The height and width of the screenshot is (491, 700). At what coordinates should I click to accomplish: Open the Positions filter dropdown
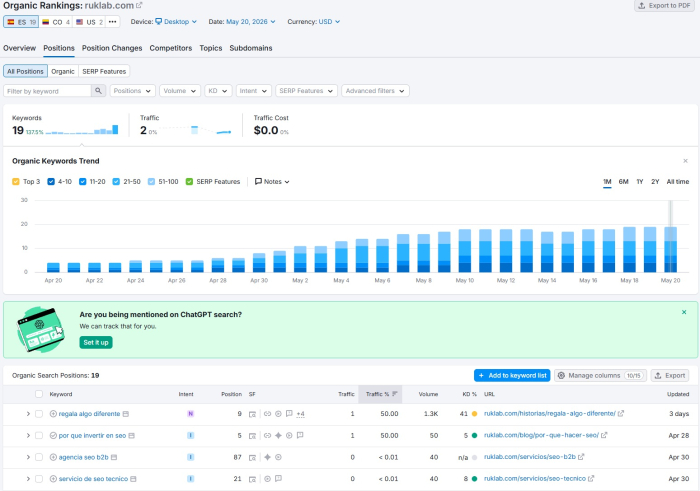[x=133, y=91]
